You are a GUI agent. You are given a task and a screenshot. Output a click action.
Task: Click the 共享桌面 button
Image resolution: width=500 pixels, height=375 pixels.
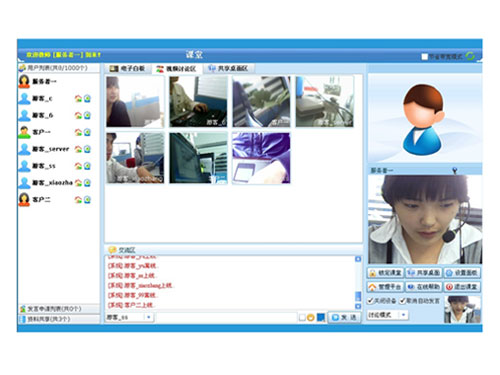tap(424, 273)
